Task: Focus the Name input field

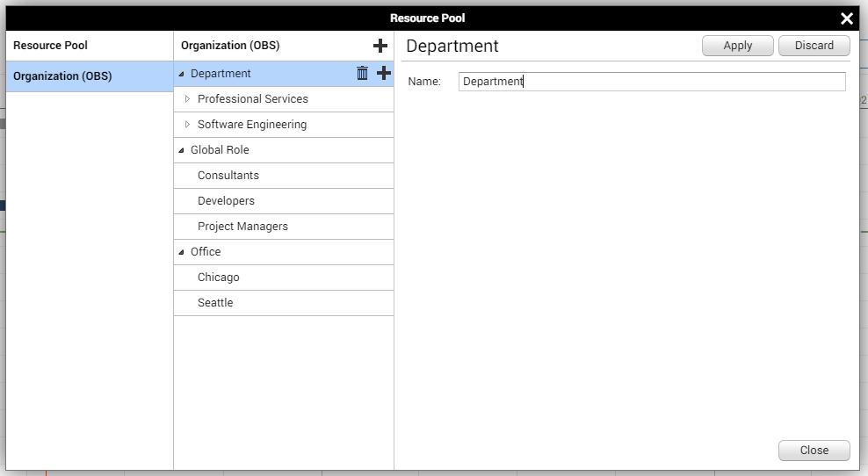Action: click(x=652, y=82)
